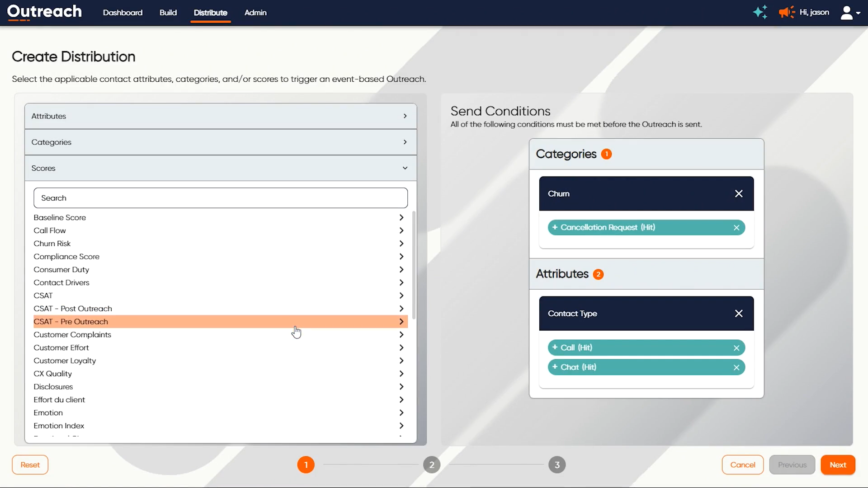This screenshot has width=868, height=488.
Task: Click the scores list scrollbar
Action: 414,265
